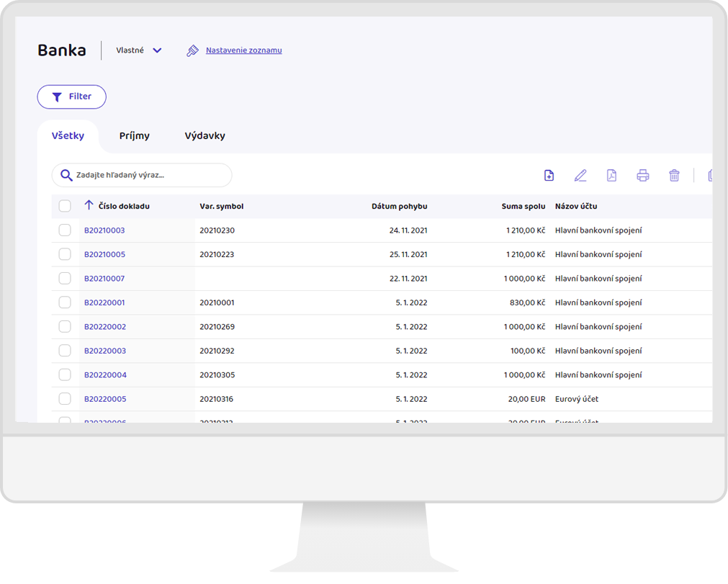Click the trash delete icon
Image resolution: width=728 pixels, height=584 pixels.
pyautogui.click(x=674, y=175)
